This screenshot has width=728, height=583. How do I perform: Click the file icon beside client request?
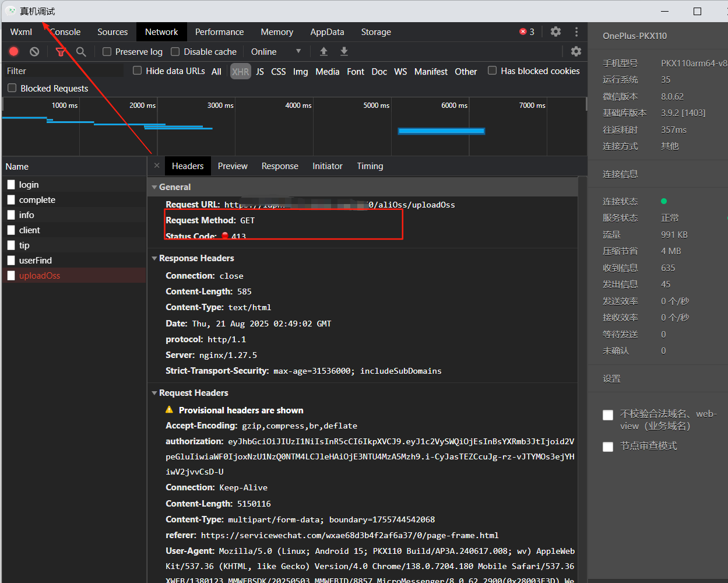(x=11, y=230)
